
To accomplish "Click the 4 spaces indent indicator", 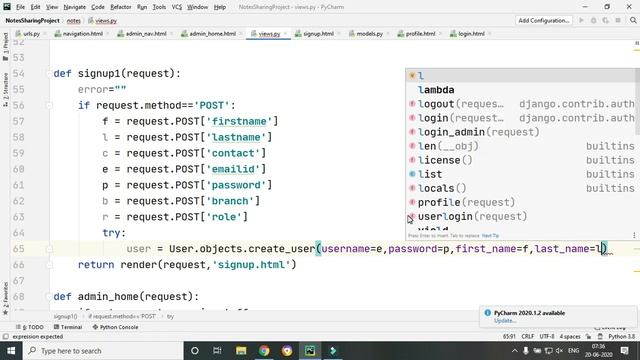I will pyautogui.click(x=570, y=337).
